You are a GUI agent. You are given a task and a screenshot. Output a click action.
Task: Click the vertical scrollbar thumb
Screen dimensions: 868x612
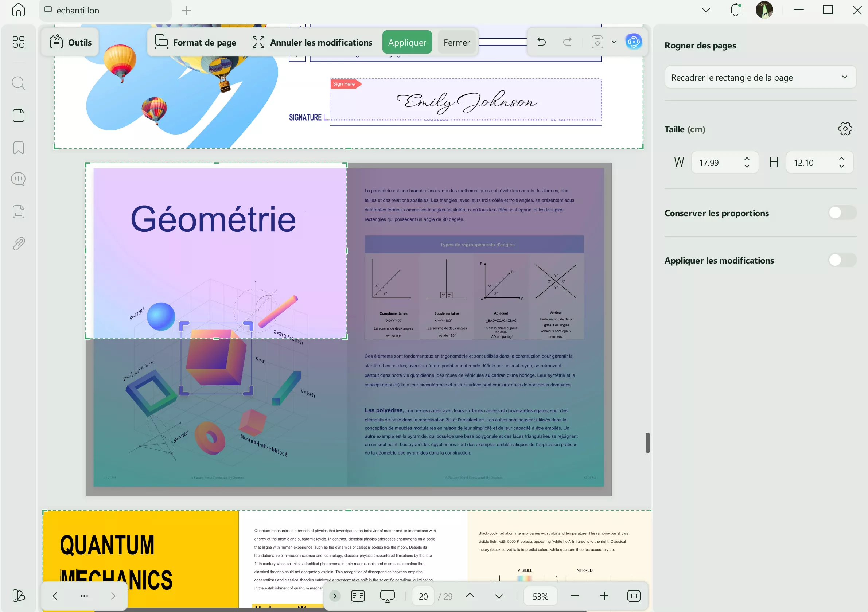click(x=647, y=443)
